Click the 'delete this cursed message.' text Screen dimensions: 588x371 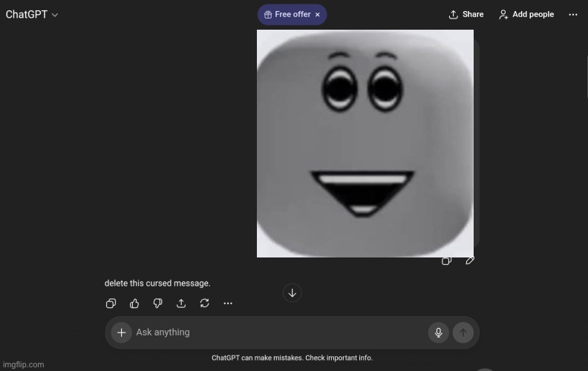coord(157,283)
